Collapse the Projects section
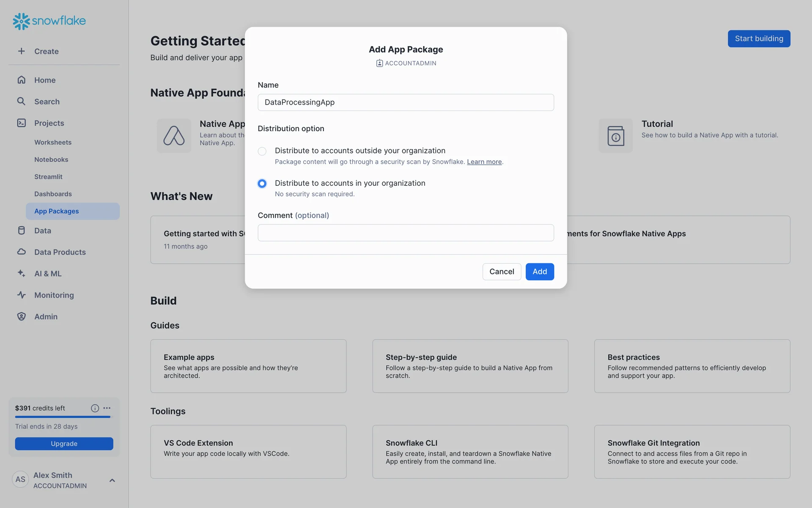Viewport: 812px width, 508px height. [x=49, y=123]
